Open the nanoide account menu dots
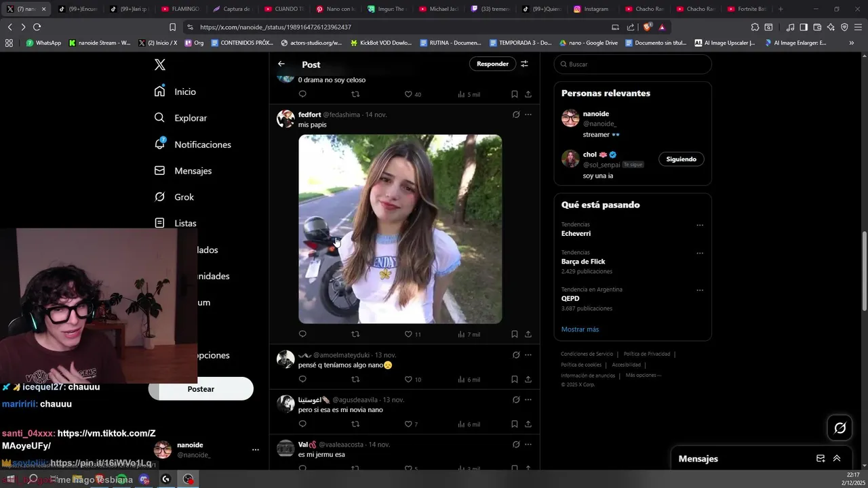Image resolution: width=868 pixels, height=488 pixels. tap(255, 450)
